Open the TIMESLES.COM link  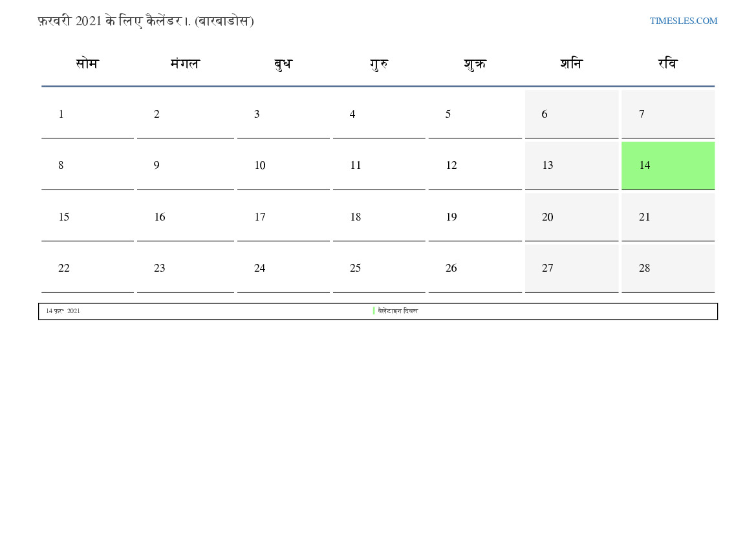point(683,21)
